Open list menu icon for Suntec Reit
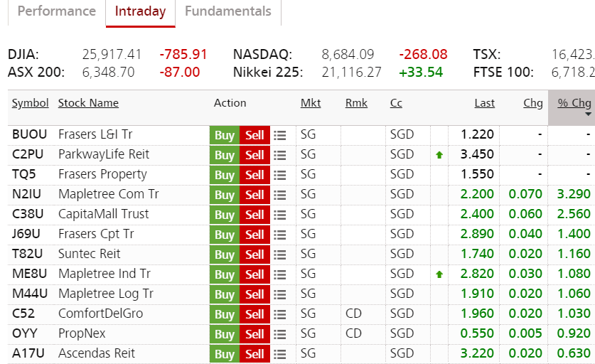Image resolution: width=595 pixels, height=364 pixels. click(x=280, y=255)
